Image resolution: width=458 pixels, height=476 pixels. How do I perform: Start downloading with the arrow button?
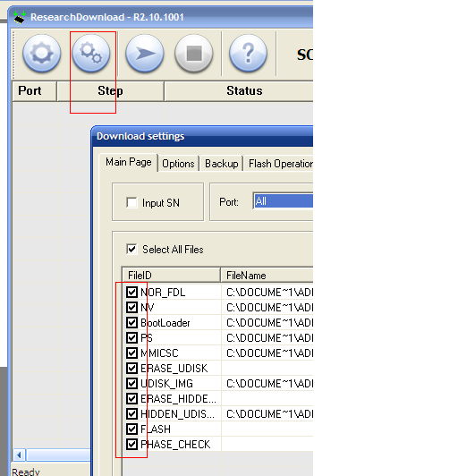(145, 54)
